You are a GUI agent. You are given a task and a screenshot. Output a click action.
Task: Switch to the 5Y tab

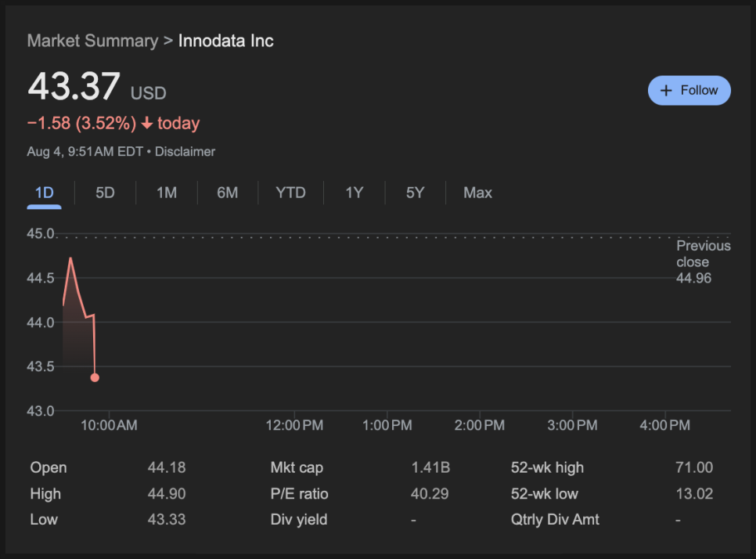[x=415, y=193]
